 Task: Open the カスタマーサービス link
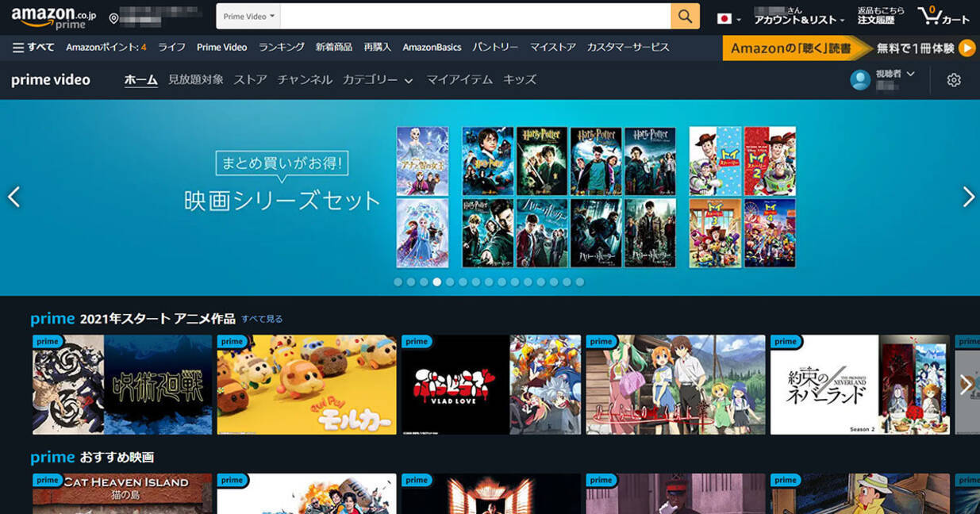(628, 48)
